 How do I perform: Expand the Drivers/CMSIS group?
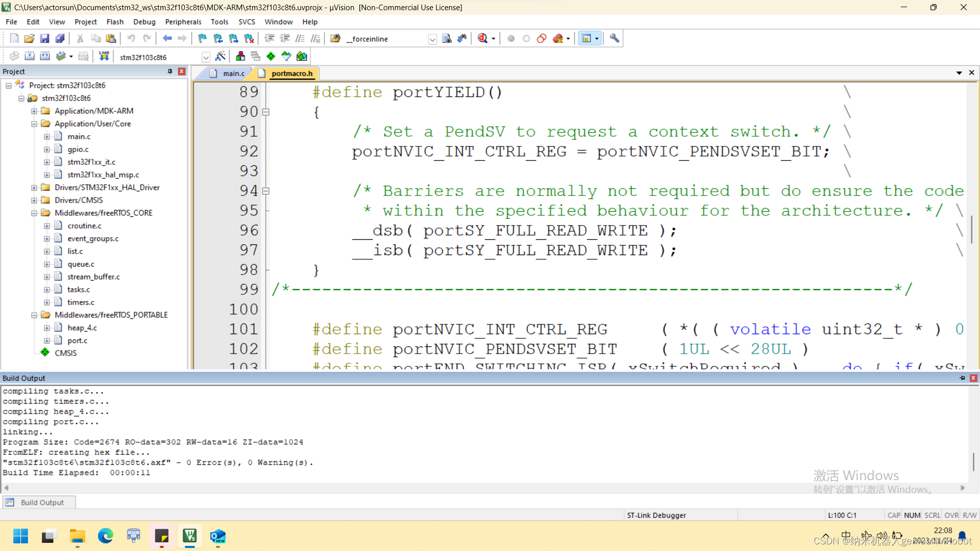click(34, 200)
